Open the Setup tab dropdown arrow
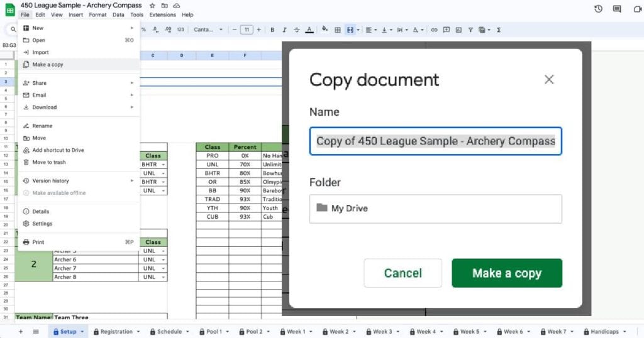This screenshot has width=644, height=338. pyautogui.click(x=82, y=332)
